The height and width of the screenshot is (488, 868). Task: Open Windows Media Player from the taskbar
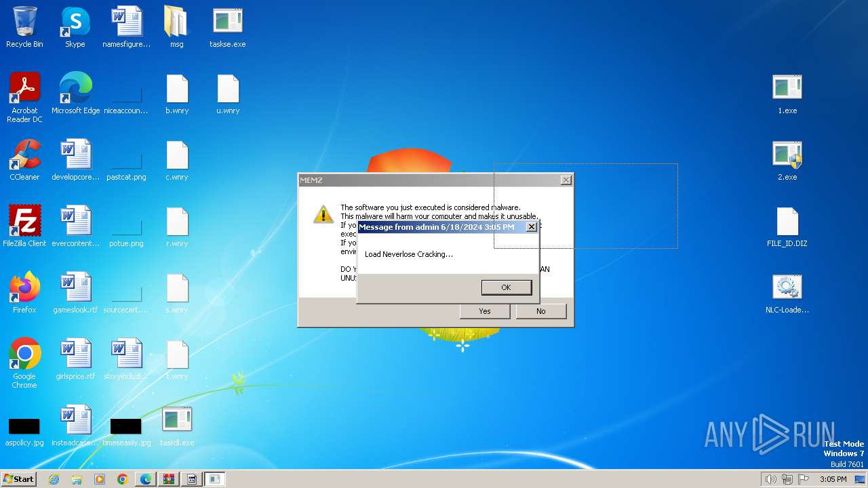(100, 479)
